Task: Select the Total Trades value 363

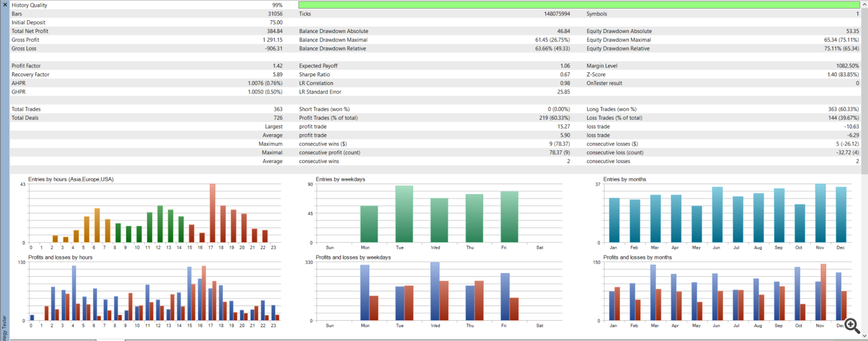Action: pyautogui.click(x=278, y=109)
